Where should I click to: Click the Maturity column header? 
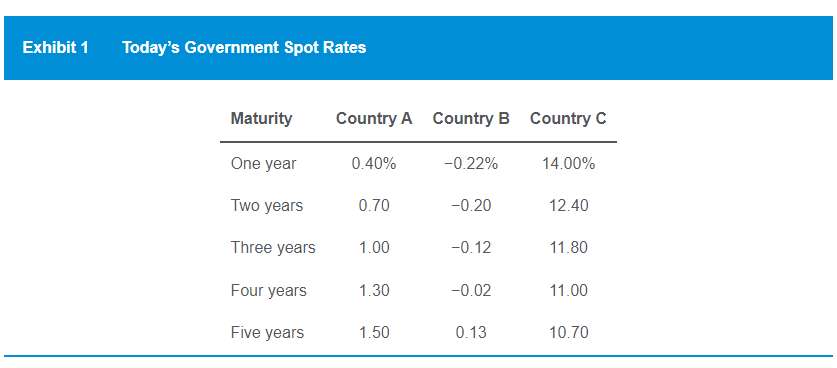(x=262, y=118)
